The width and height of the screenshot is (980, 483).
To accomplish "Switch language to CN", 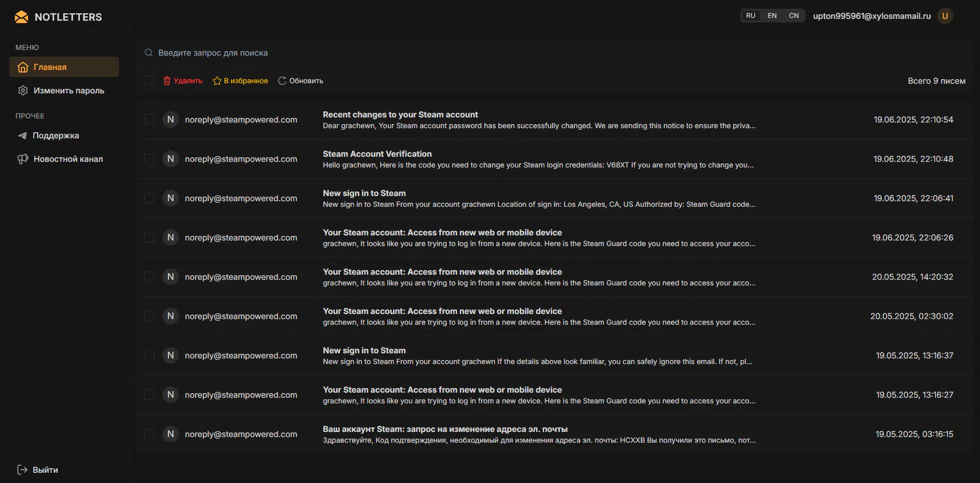I will (x=794, y=16).
